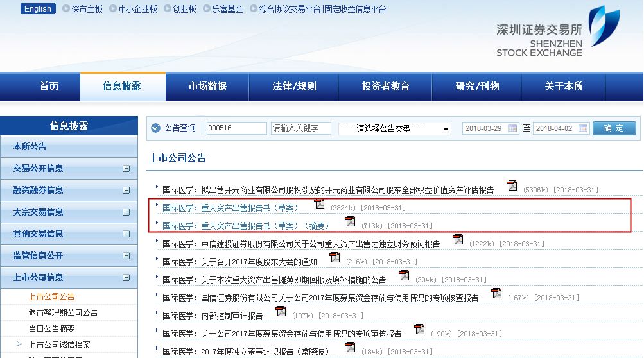
Task: Open 固定收益信息平台 top link
Action: [355, 9]
